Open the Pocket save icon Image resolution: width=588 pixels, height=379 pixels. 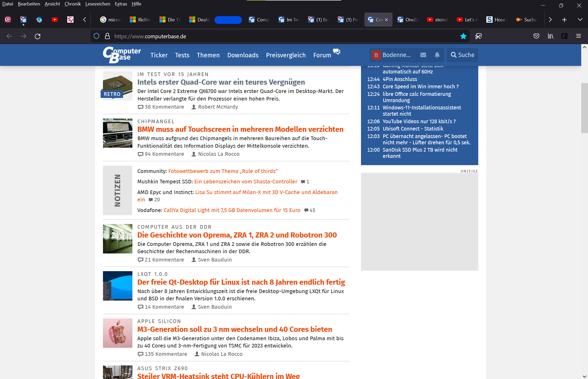tap(536, 36)
